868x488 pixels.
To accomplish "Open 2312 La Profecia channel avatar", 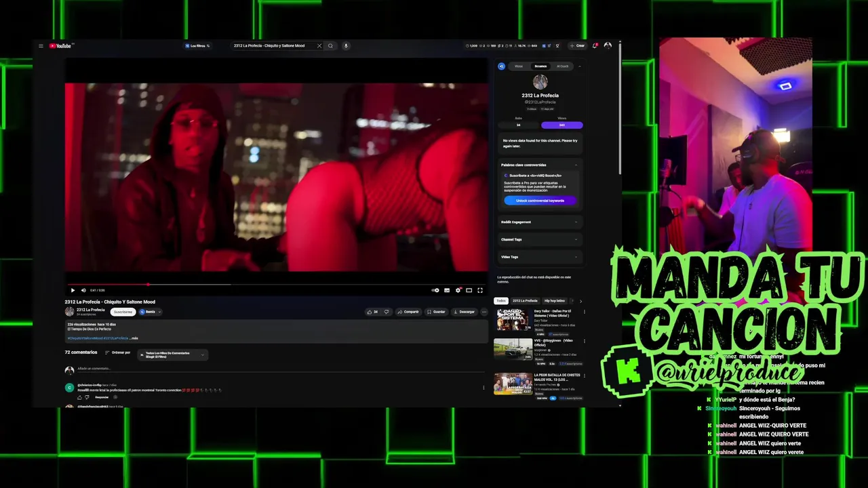I will click(x=69, y=312).
